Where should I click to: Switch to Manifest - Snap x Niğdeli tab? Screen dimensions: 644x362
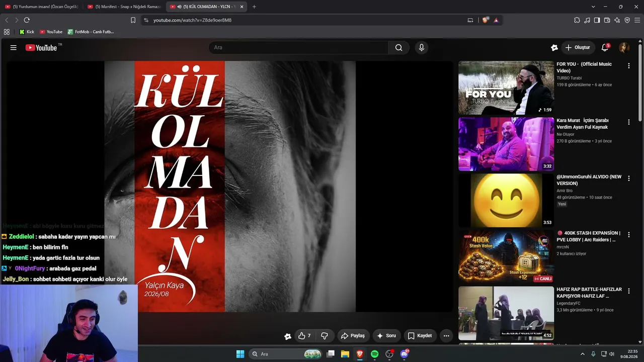pos(124,7)
